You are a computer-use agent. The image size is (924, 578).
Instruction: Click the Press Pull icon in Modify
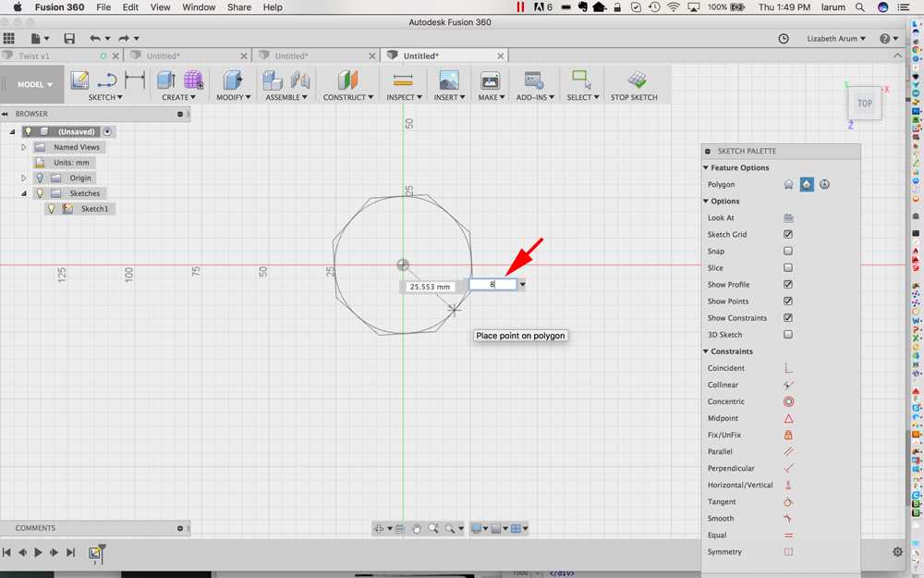pyautogui.click(x=233, y=80)
